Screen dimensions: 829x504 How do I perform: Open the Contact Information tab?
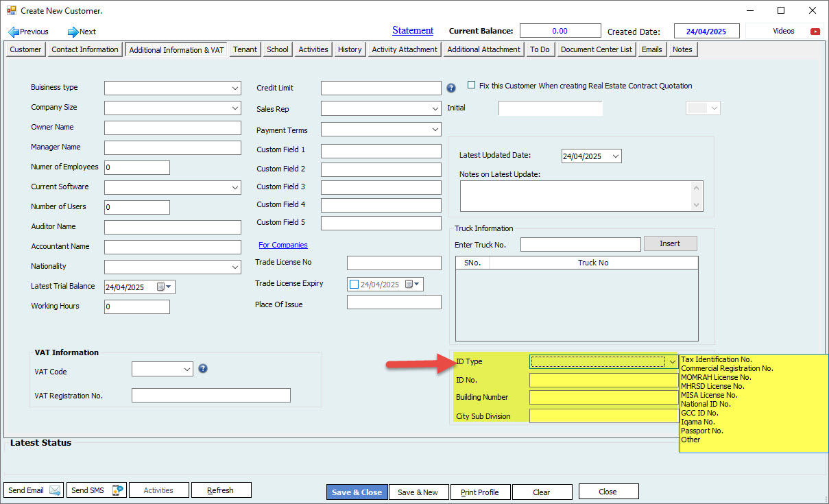(x=85, y=49)
